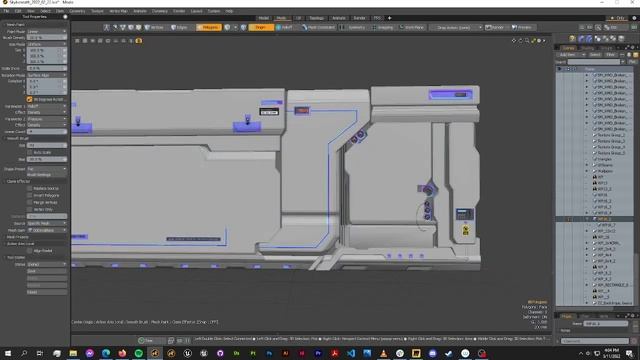Open the Symmetry toolbar option

(x=353, y=27)
